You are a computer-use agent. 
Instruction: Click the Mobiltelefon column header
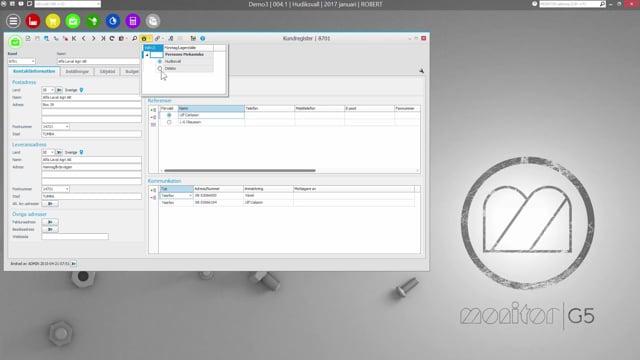pyautogui.click(x=319, y=109)
